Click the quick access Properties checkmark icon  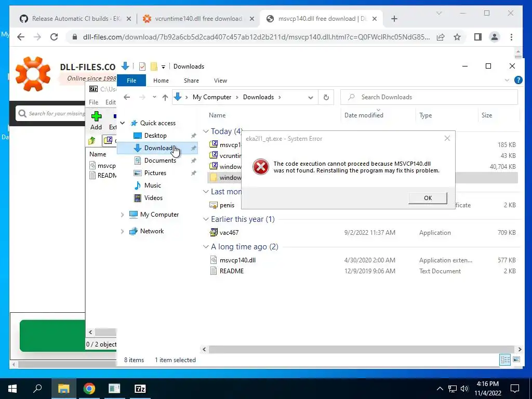pyautogui.click(x=142, y=66)
